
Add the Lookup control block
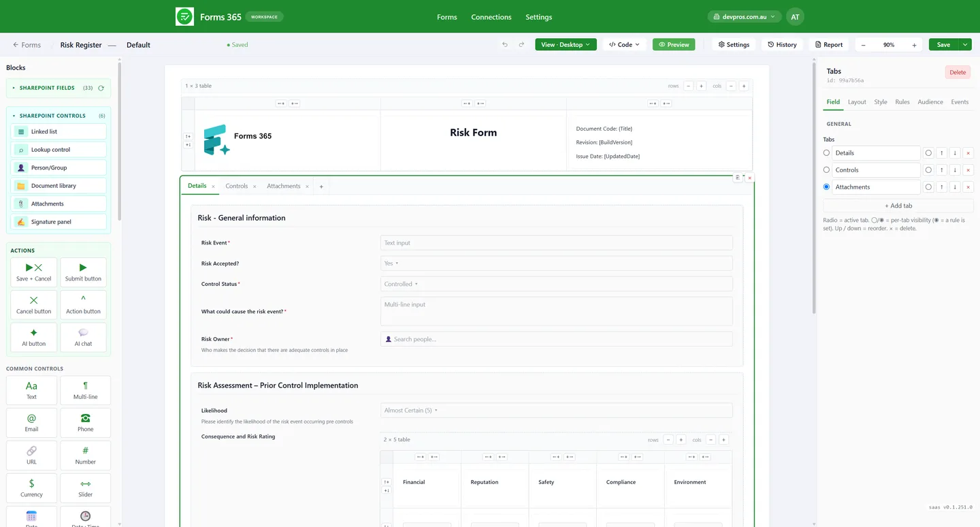pyautogui.click(x=59, y=149)
